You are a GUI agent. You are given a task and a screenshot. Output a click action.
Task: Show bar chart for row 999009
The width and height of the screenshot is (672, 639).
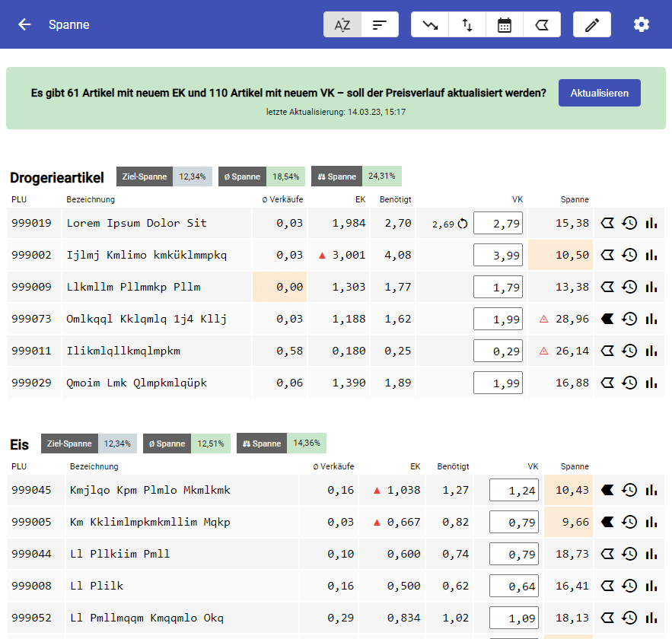pyautogui.click(x=651, y=287)
